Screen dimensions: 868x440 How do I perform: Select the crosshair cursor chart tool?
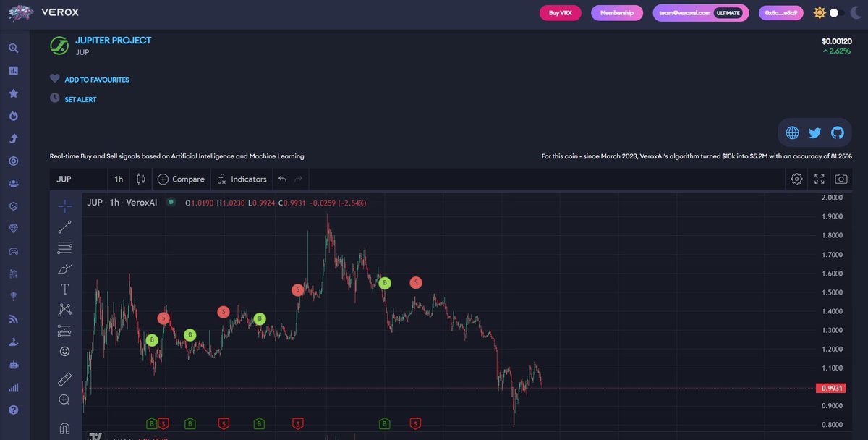[65, 206]
